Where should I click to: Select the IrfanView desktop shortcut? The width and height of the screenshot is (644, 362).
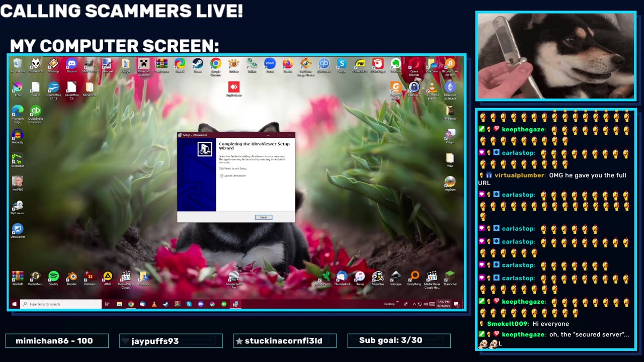[90, 279]
